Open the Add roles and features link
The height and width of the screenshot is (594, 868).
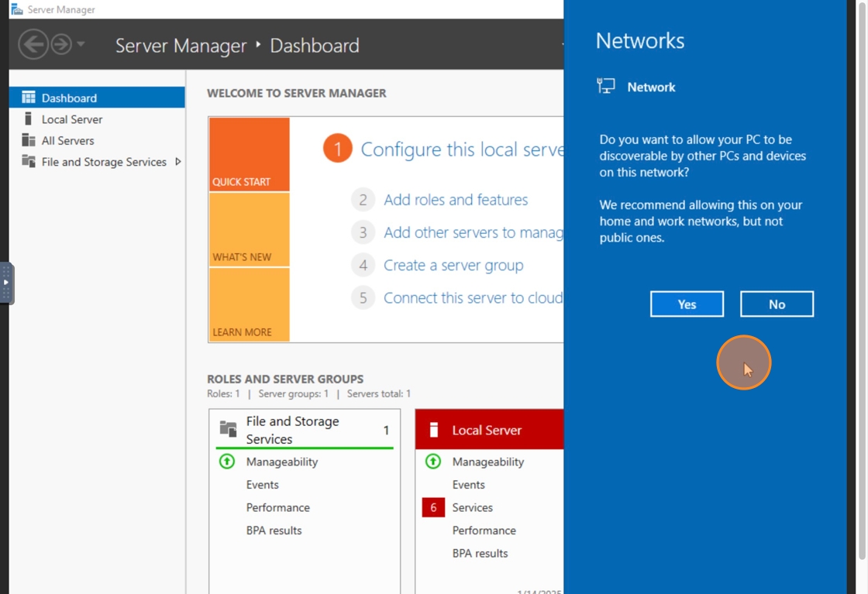(x=455, y=200)
